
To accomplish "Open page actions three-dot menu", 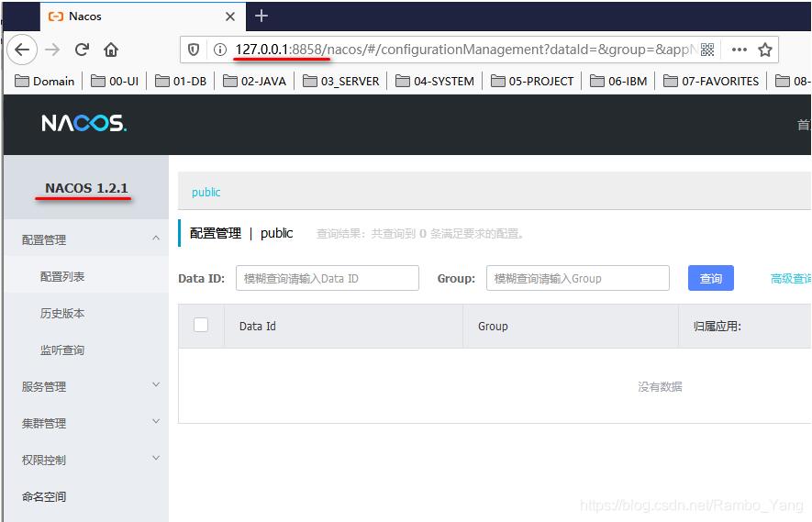I will (739, 50).
